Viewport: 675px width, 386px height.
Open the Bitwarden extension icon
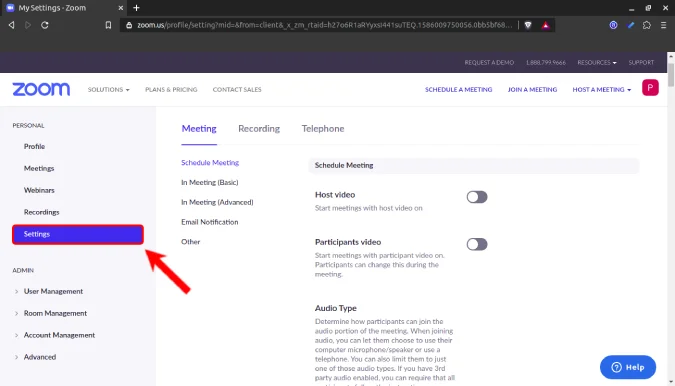click(x=613, y=25)
